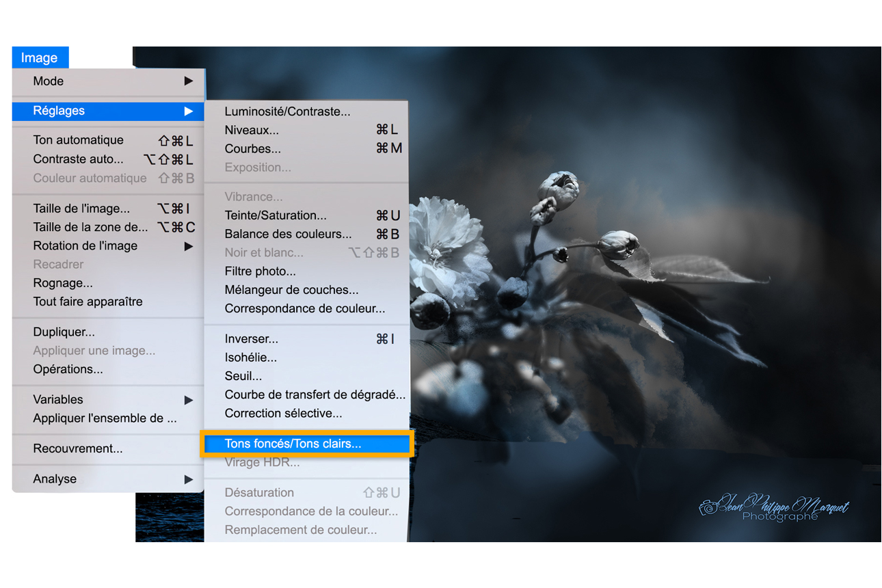Select Mélangeur de couches

[291, 290]
